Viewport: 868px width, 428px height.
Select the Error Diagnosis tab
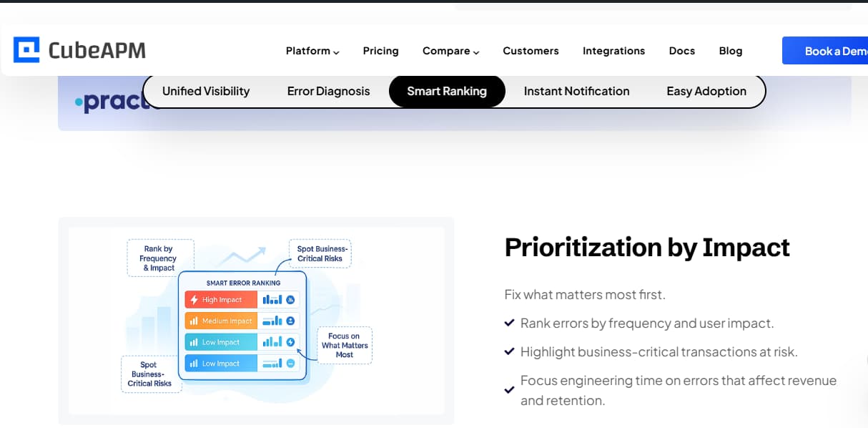point(328,91)
